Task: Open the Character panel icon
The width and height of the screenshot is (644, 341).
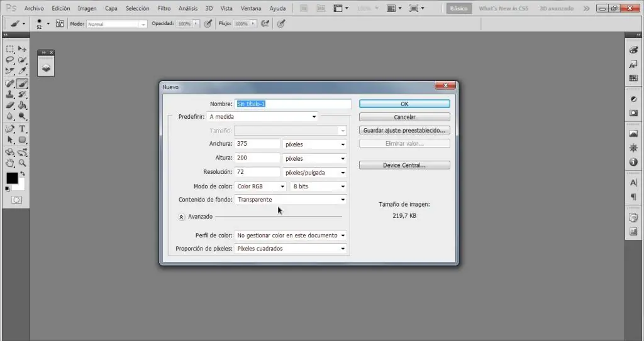Action: coord(633,183)
